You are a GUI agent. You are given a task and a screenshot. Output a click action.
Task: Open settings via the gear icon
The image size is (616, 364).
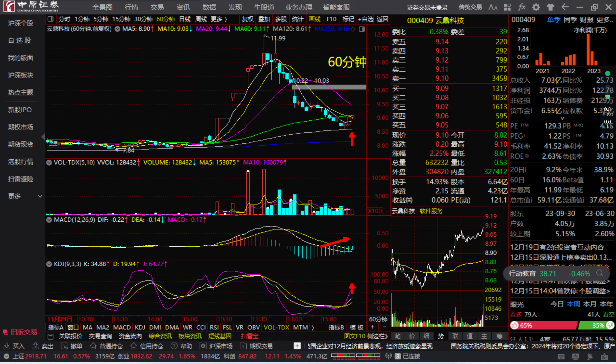tap(536, 7)
